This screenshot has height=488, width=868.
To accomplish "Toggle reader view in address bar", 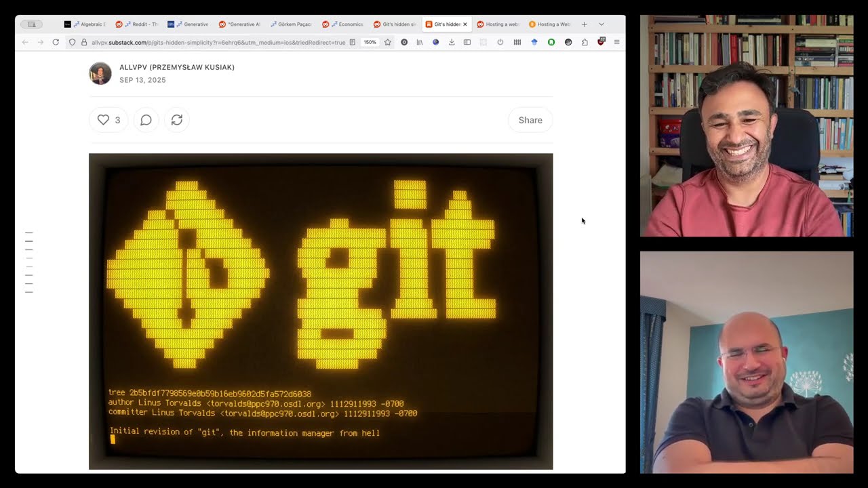I will [x=352, y=42].
